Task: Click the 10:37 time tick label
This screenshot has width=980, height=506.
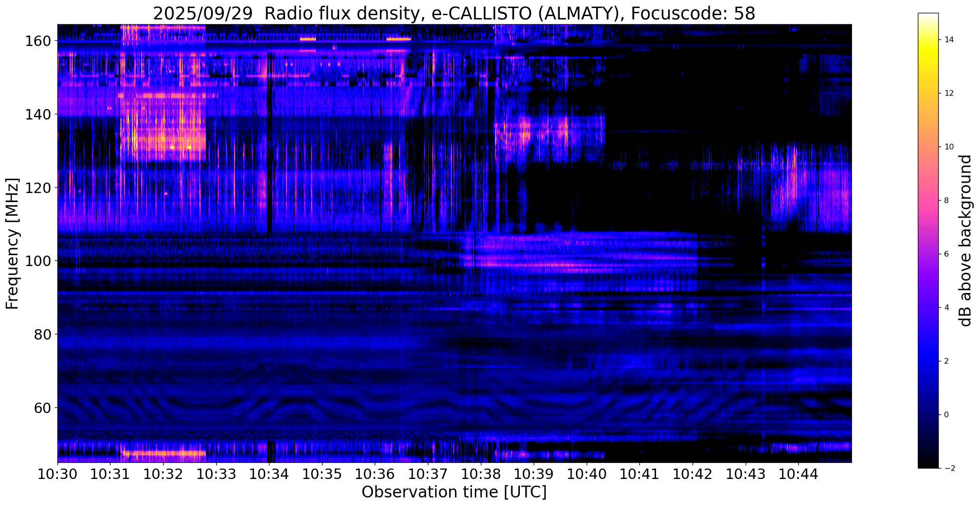Action: point(428,474)
